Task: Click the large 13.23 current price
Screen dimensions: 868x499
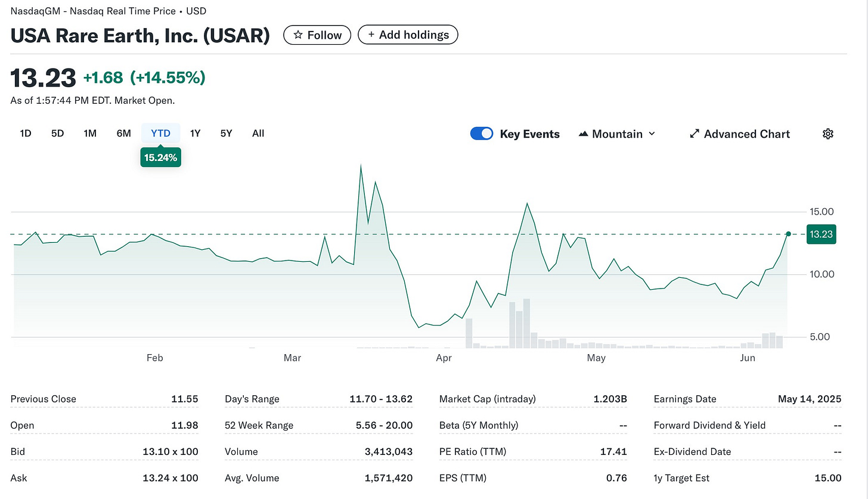Action: point(44,78)
